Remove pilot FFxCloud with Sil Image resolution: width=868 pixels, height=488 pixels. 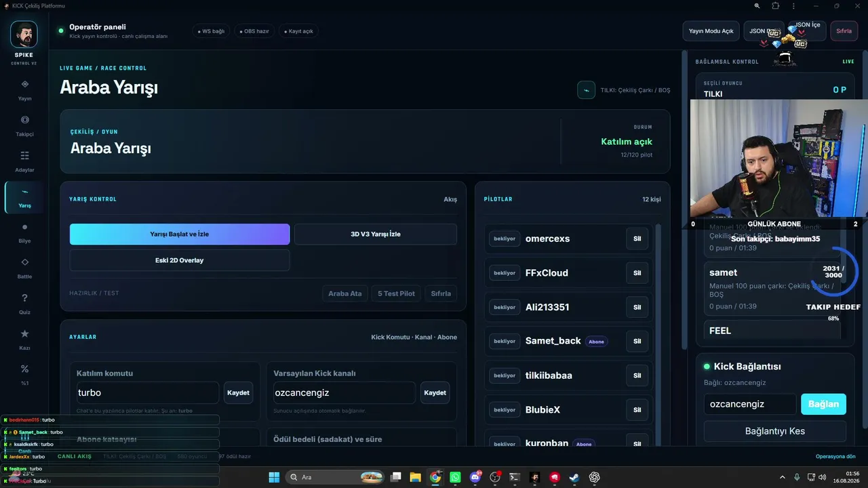637,273
